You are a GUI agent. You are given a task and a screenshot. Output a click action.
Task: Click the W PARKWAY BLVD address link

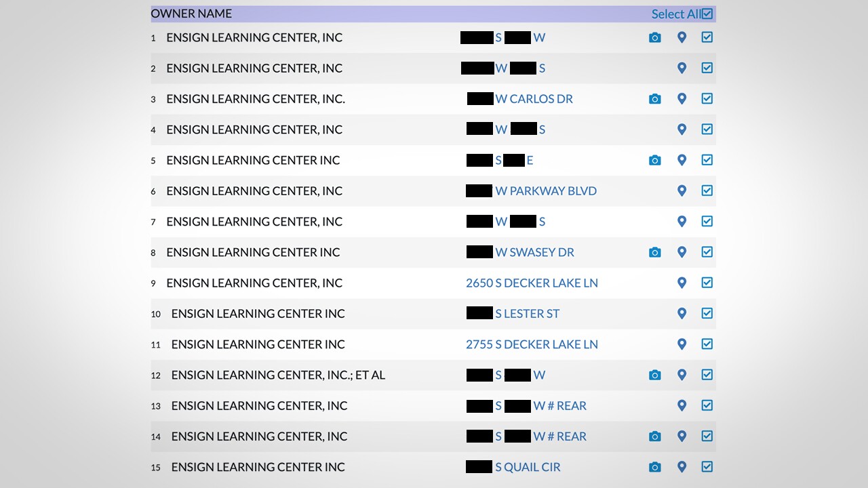[546, 190]
